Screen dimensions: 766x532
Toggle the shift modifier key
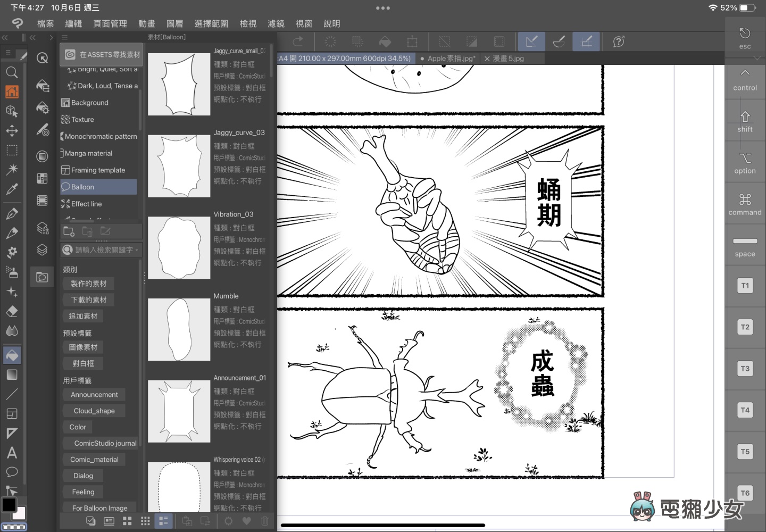coord(745,122)
